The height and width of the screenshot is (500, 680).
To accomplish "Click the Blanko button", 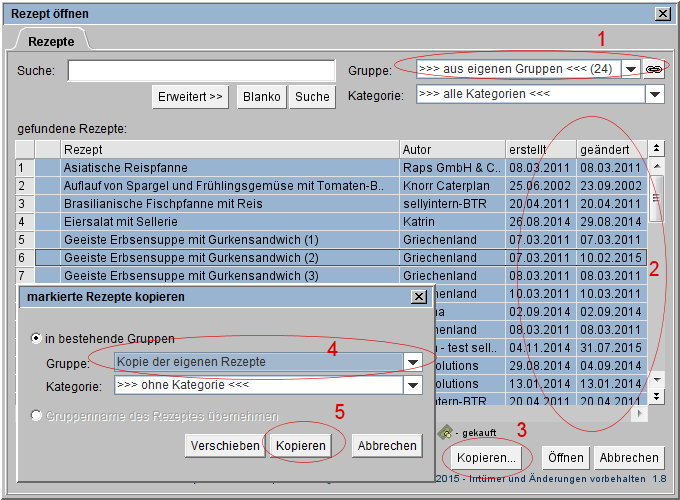I will [x=262, y=96].
